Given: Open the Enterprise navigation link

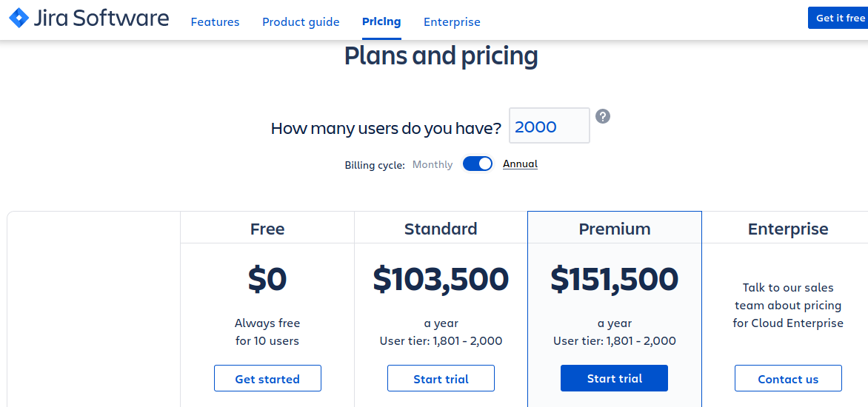Looking at the screenshot, I should pyautogui.click(x=452, y=22).
